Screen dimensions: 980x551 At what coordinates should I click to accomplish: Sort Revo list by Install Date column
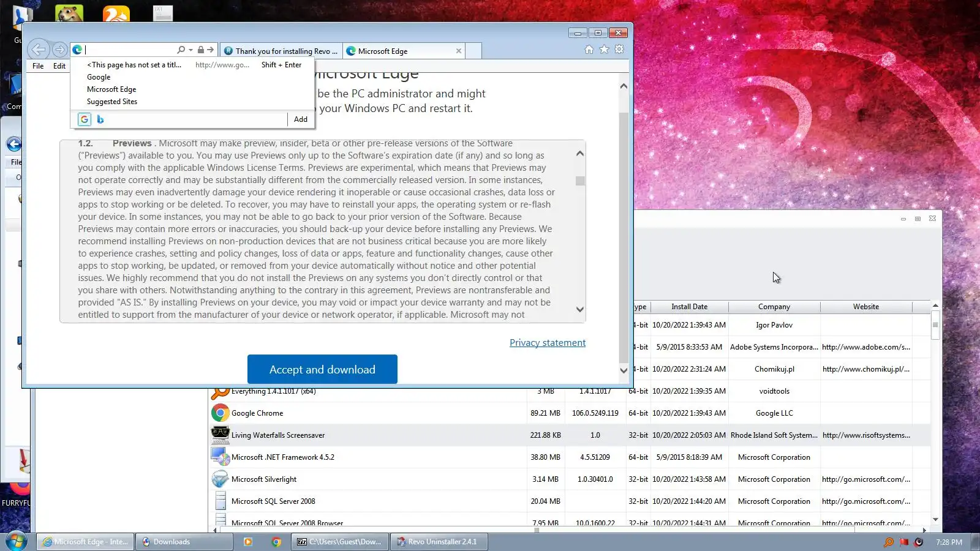pos(689,307)
